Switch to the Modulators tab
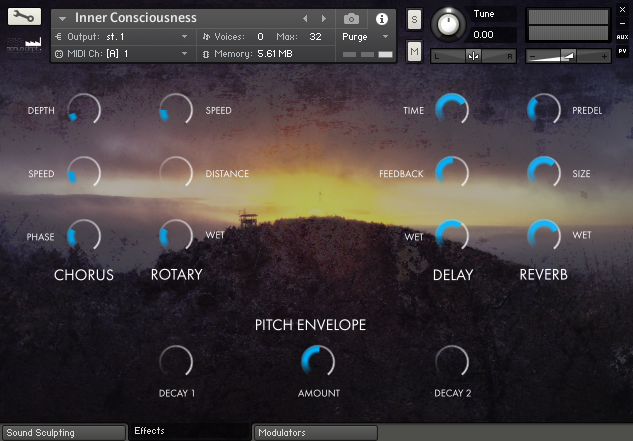This screenshot has width=633, height=441. [x=315, y=433]
